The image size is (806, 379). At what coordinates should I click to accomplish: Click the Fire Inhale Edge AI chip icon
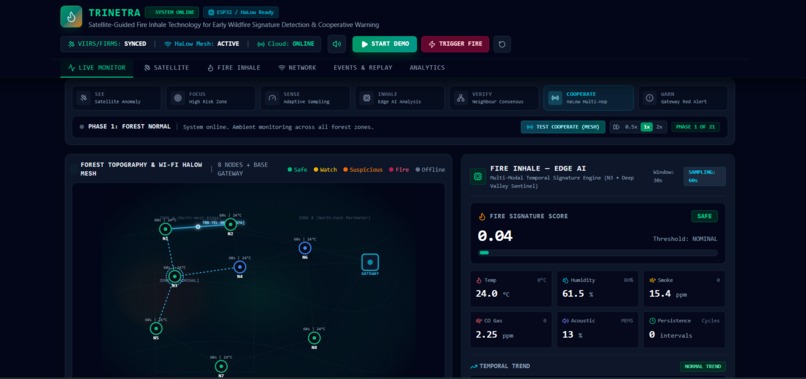point(478,177)
